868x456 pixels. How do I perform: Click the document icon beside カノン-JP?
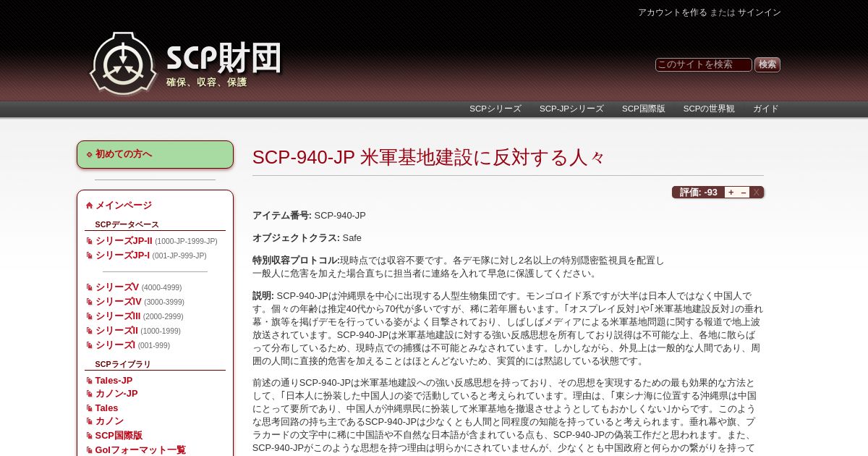tap(89, 394)
